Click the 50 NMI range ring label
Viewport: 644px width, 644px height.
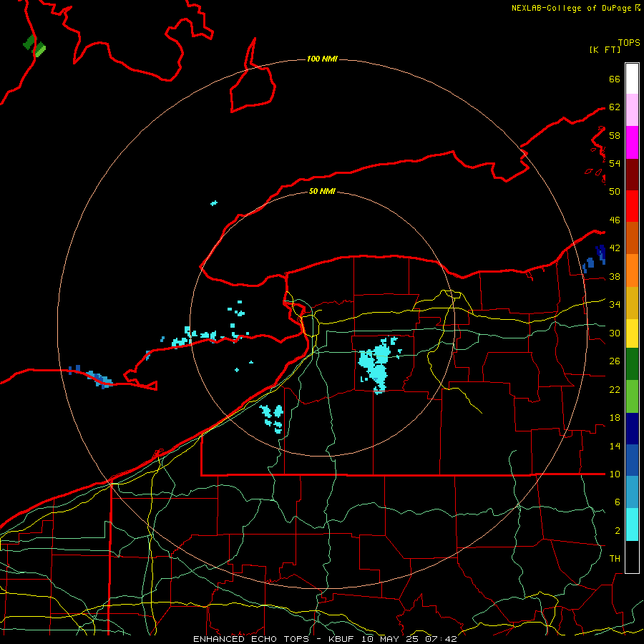coord(322,191)
